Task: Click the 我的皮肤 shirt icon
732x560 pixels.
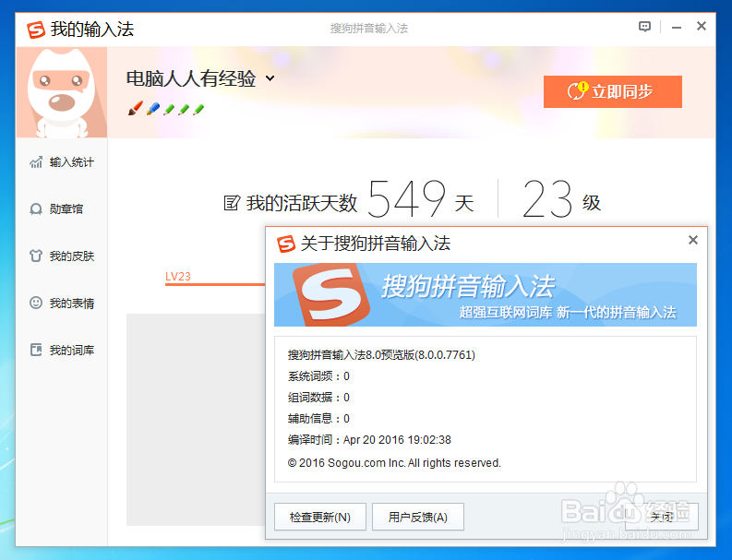Action: click(x=36, y=256)
